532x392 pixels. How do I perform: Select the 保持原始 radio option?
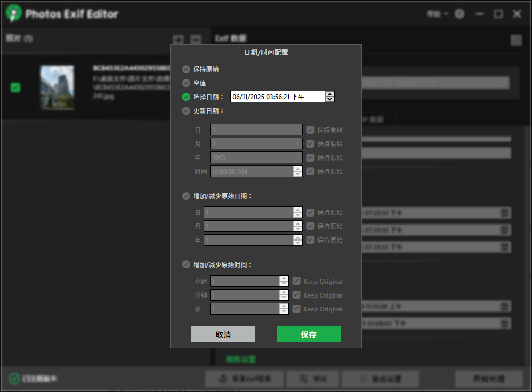click(x=186, y=69)
